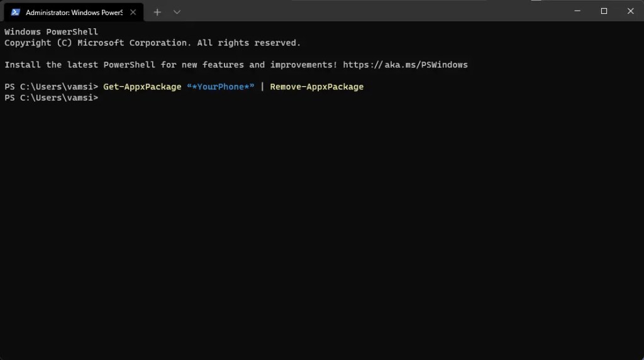Close the Windows Terminal window

tap(630, 11)
